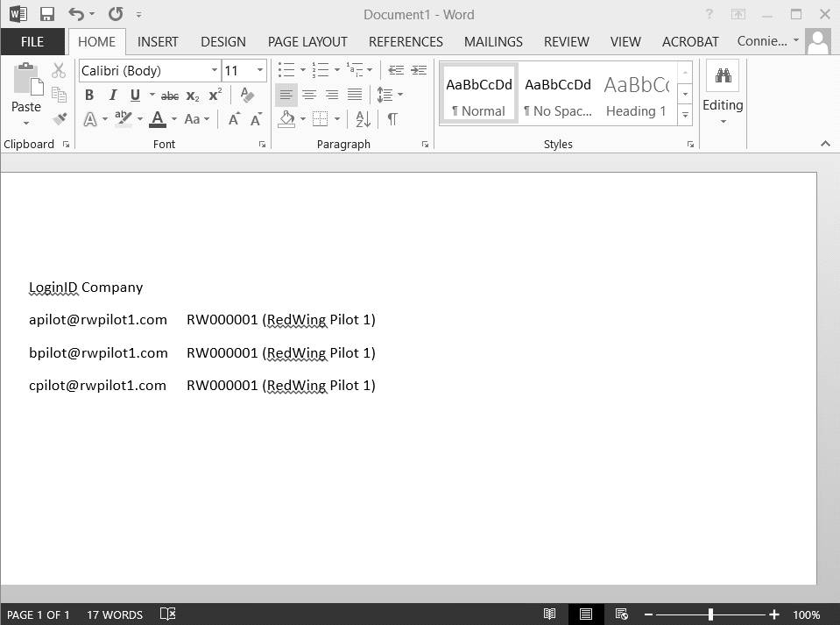Collapse the ribbon
840x625 pixels.
825,144
